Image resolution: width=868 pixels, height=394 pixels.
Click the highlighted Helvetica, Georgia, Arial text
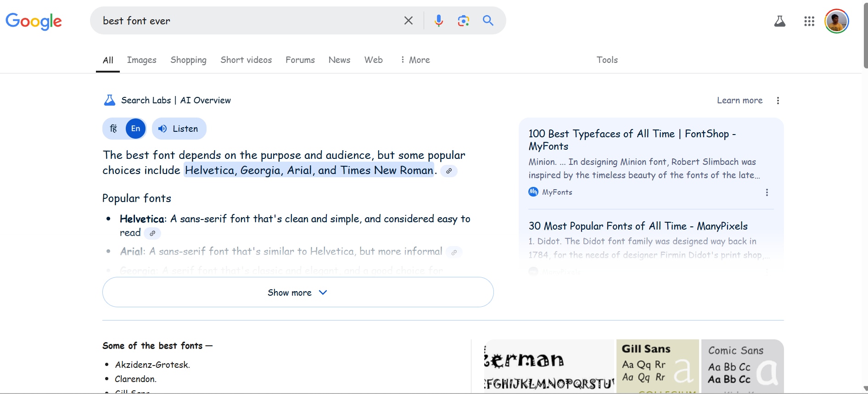pyautogui.click(x=309, y=170)
